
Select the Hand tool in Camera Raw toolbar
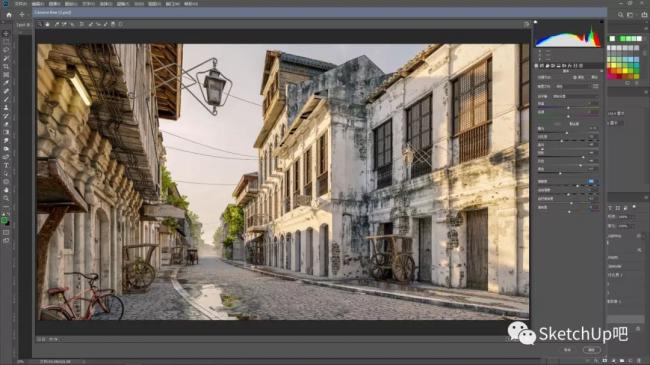(47, 24)
